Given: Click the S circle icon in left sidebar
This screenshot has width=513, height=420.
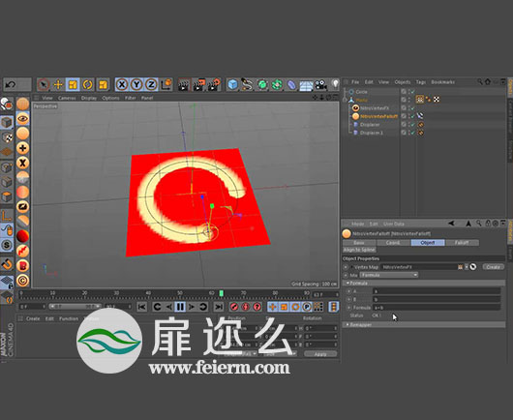Looking at the screenshot, I should coord(7,245).
